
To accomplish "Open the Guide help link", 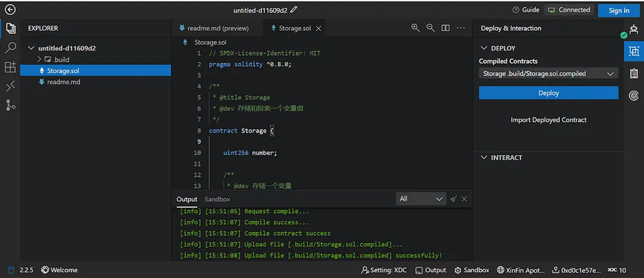I will [x=525, y=10].
